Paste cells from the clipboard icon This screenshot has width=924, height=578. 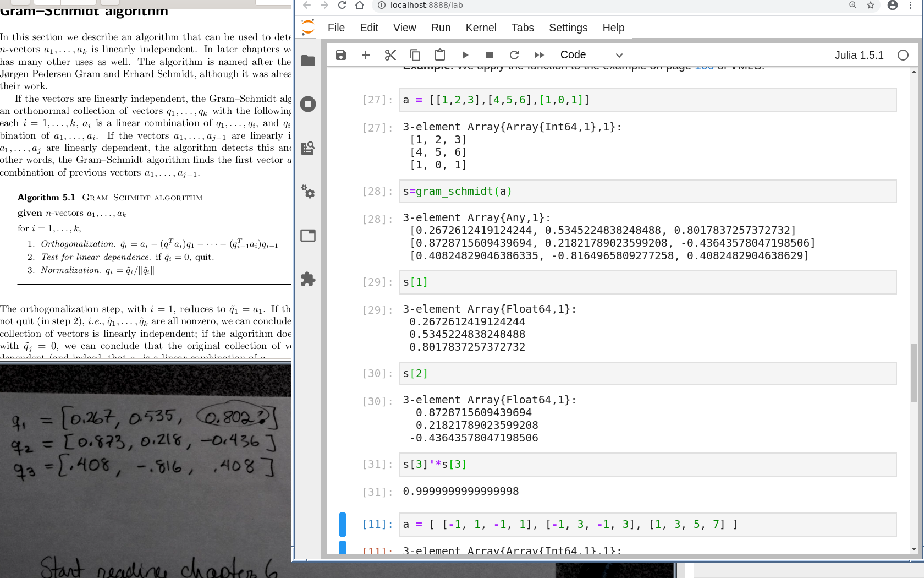(440, 55)
